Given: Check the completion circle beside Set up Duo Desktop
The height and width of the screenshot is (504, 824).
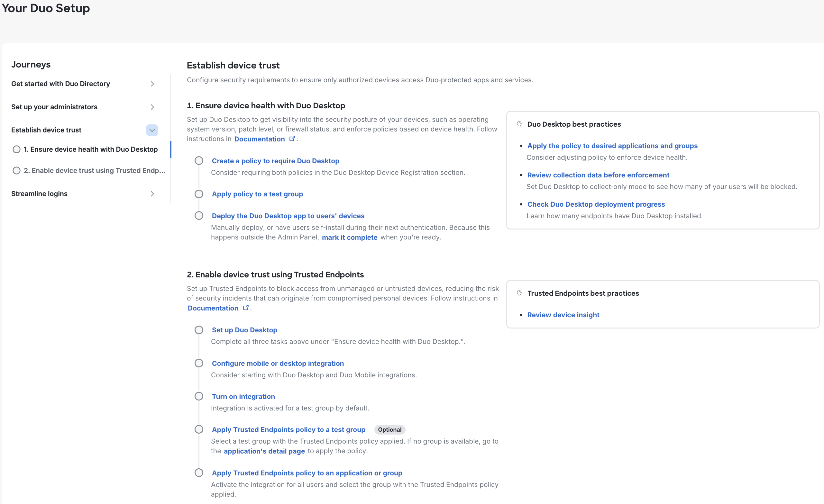Looking at the screenshot, I should (199, 329).
